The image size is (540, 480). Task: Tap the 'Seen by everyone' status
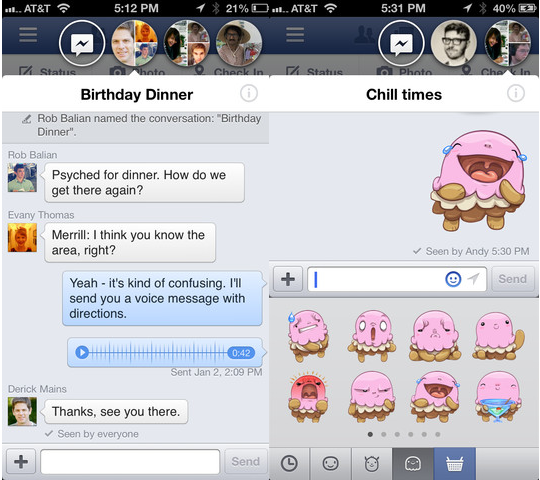tap(92, 434)
